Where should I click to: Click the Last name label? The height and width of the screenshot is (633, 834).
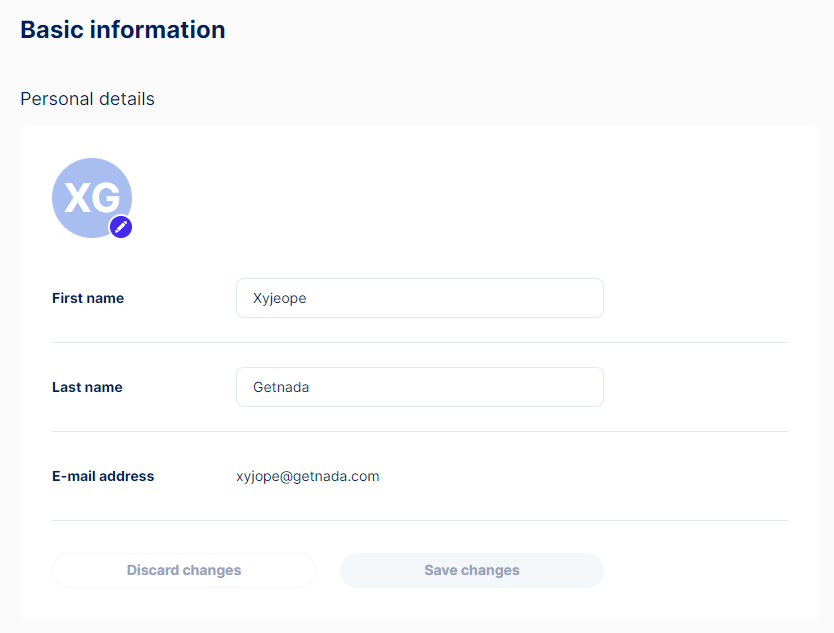(87, 387)
